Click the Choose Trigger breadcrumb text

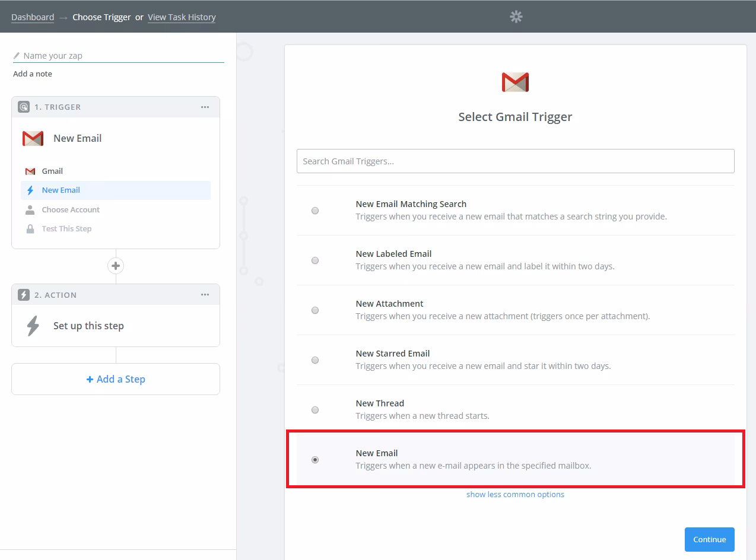coord(101,17)
